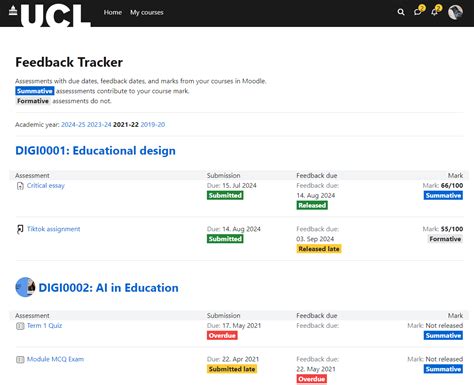Click due date 17. May 2021
The height and width of the screenshot is (385, 474).
[x=241, y=325]
